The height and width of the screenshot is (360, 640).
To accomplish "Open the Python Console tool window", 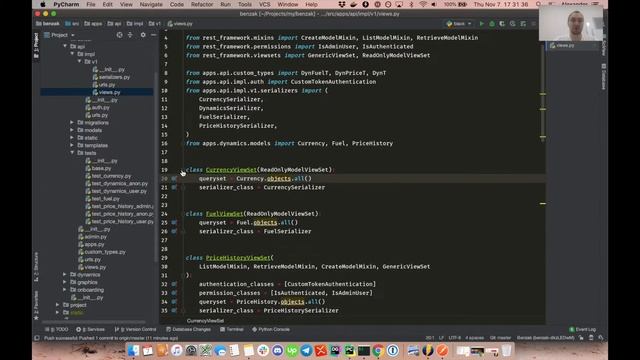I will tap(271, 329).
